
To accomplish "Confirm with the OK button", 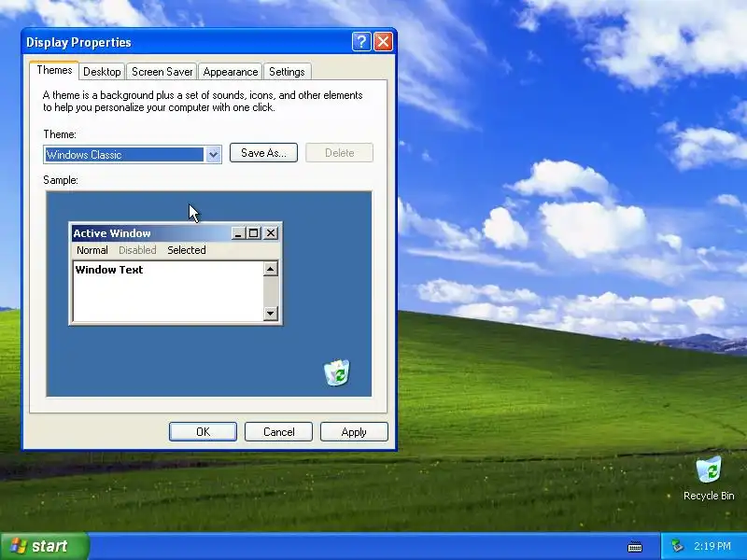I will coord(203,432).
